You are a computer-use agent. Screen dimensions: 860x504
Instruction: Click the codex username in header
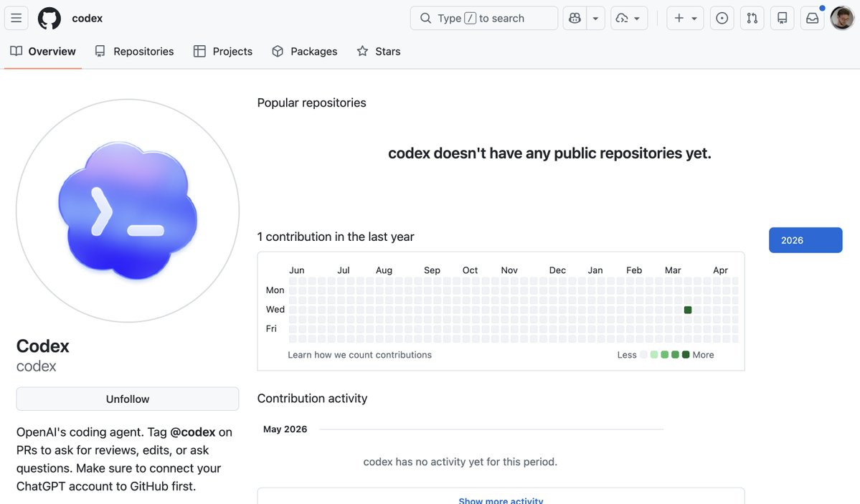click(88, 18)
